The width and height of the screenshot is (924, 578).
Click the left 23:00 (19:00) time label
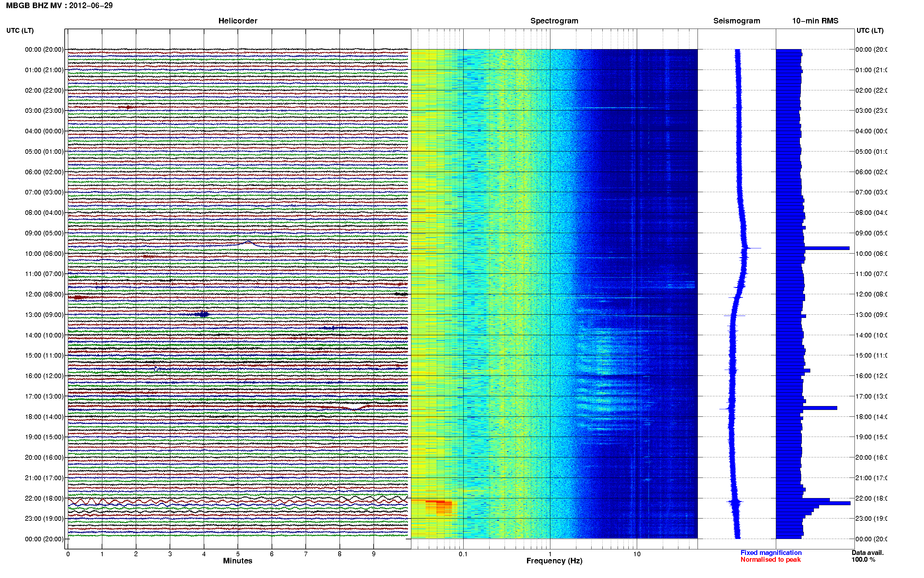tap(44, 519)
